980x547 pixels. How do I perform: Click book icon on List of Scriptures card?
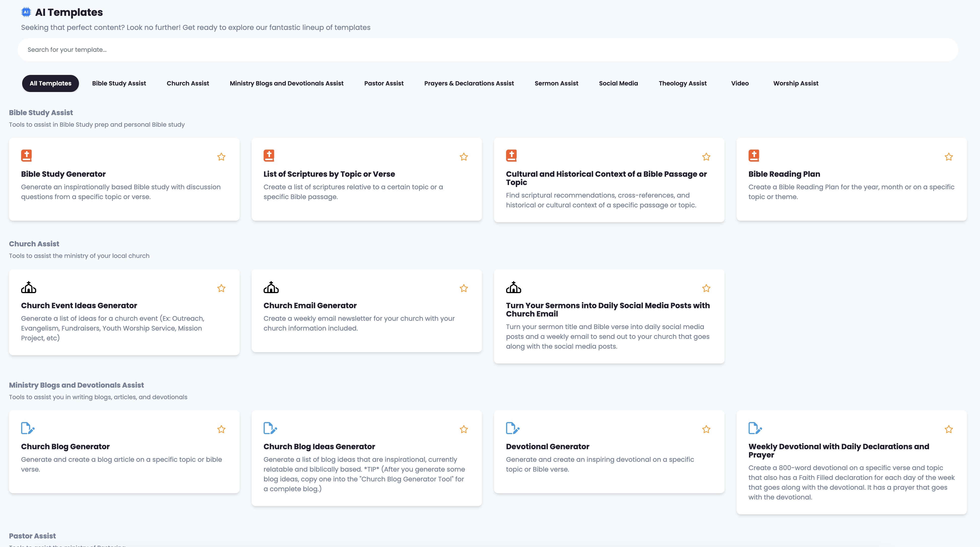pos(269,156)
